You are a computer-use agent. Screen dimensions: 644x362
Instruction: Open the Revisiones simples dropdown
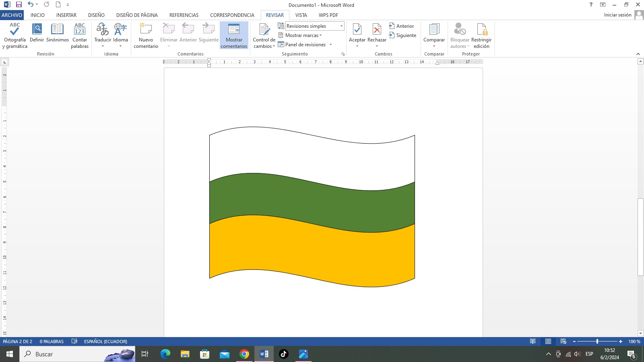coord(341,26)
